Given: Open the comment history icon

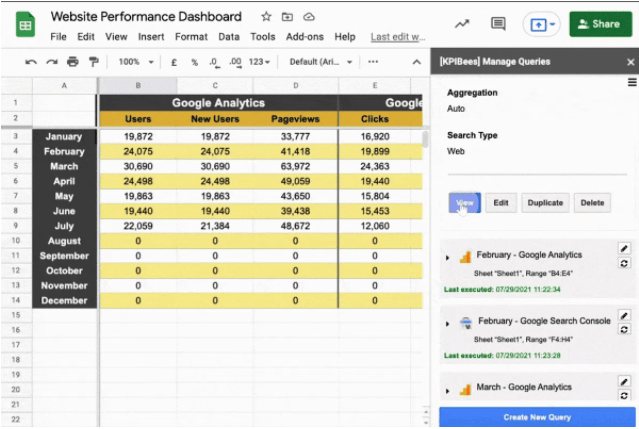Looking at the screenshot, I should [498, 24].
